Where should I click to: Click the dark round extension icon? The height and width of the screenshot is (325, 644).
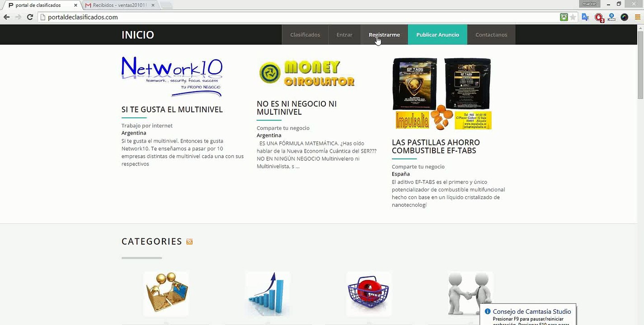(624, 17)
